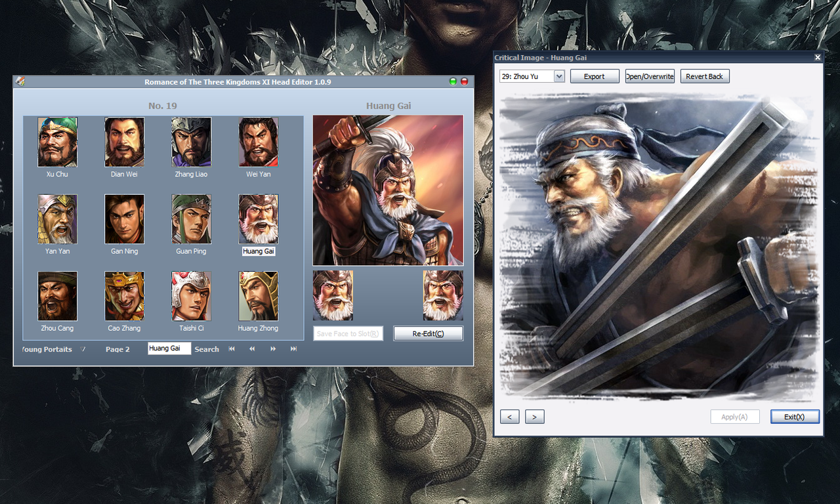The image size is (840, 504).
Task: Click the Head Editor app icon in title bar
Action: (21, 81)
